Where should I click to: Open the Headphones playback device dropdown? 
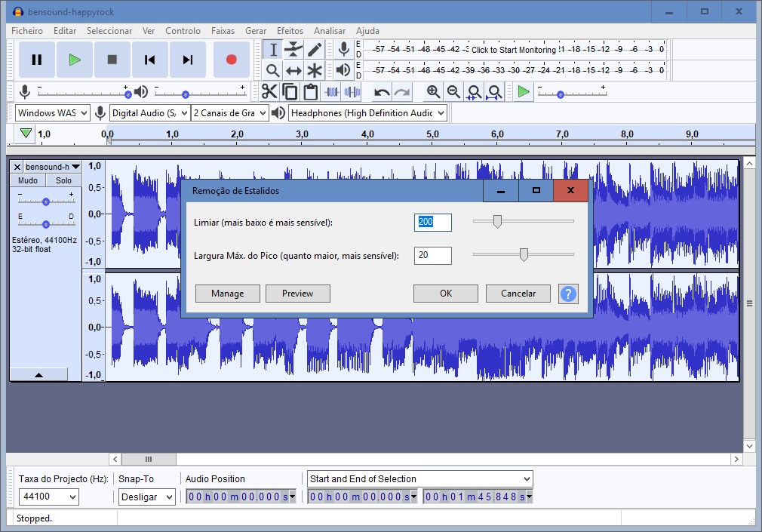tap(367, 113)
